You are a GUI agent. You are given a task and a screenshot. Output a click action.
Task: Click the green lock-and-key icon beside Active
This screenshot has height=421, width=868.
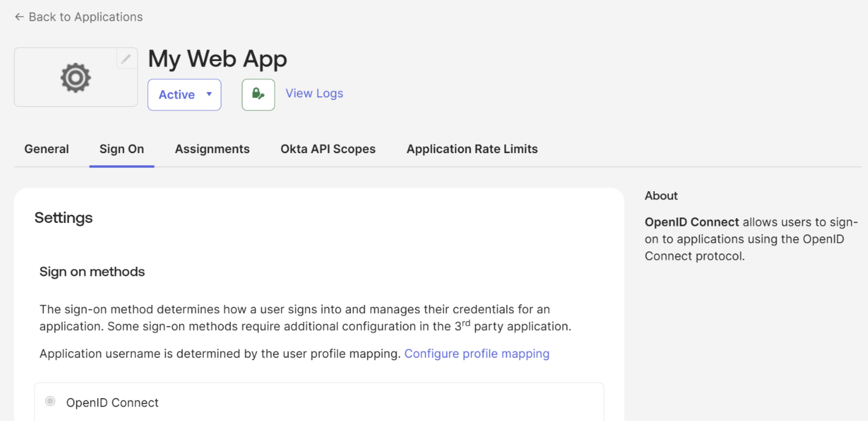point(258,94)
